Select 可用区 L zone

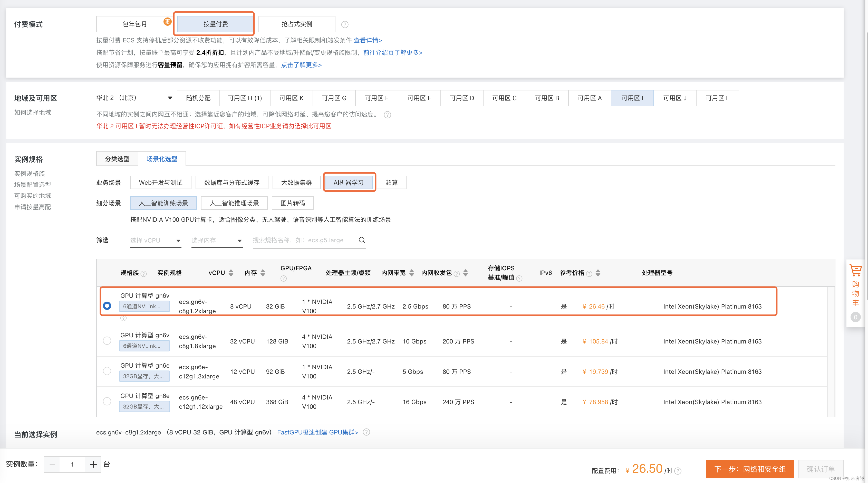[x=717, y=98]
